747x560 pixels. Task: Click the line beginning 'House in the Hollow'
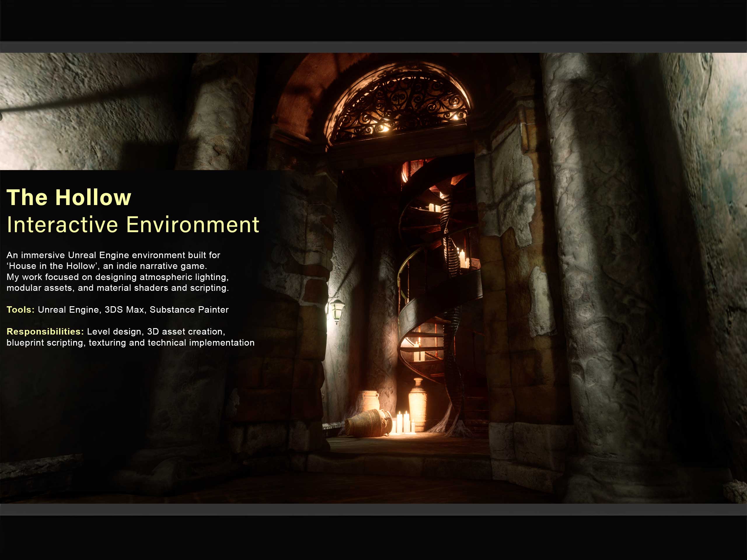coord(107,266)
